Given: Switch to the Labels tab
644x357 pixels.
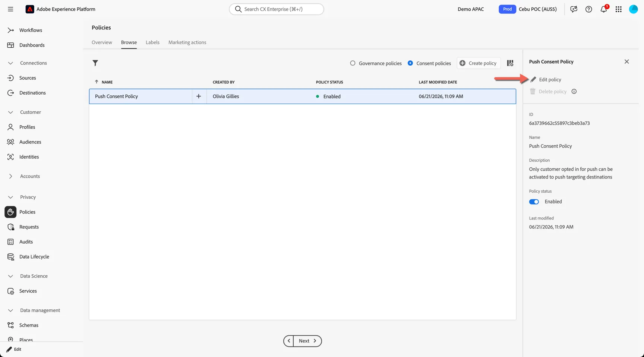Looking at the screenshot, I should tap(152, 42).
